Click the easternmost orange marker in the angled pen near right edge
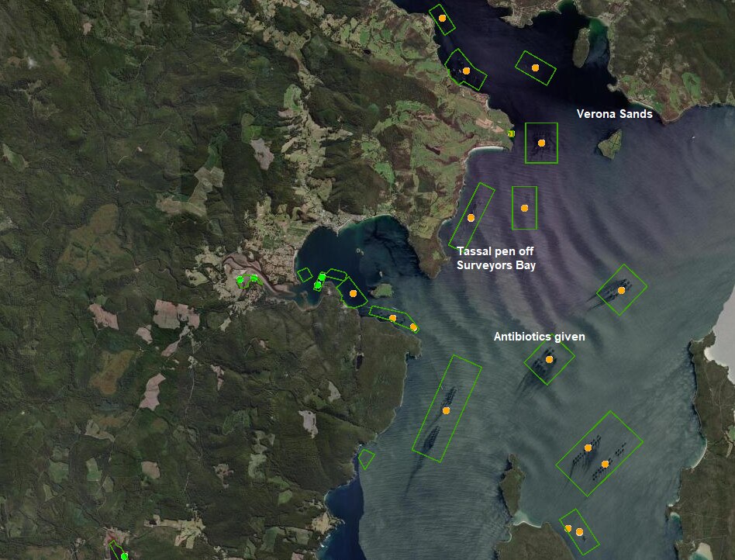Image resolution: width=735 pixels, height=560 pixels. click(621, 290)
